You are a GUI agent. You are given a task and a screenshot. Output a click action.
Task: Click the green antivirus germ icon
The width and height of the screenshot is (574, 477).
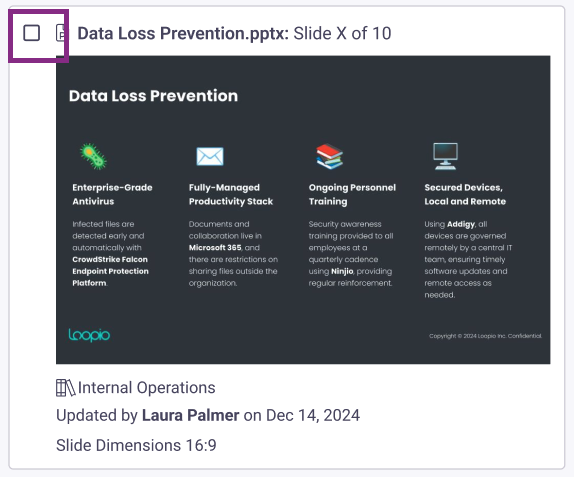point(93,156)
